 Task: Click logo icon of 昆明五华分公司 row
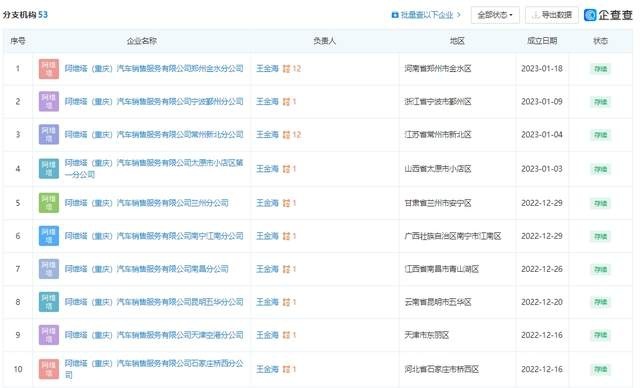click(49, 302)
